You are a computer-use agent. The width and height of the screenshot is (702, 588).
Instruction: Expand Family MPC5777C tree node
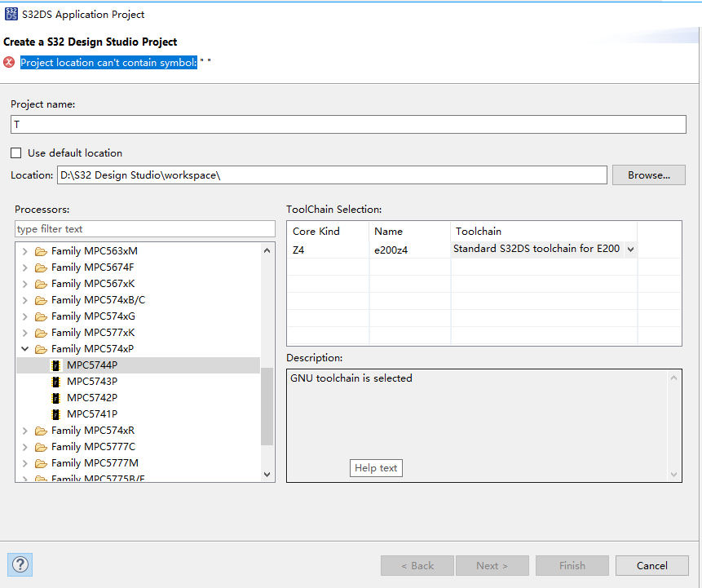(25, 447)
